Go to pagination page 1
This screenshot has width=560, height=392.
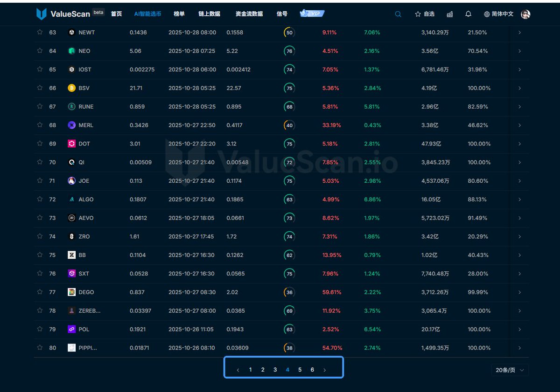[251, 370]
